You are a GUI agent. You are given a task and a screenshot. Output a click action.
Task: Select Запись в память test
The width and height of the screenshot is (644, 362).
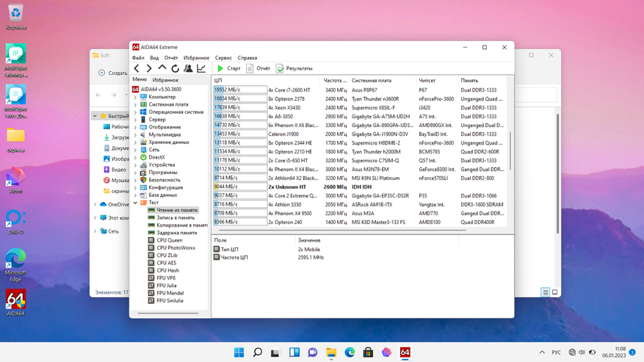(171, 218)
